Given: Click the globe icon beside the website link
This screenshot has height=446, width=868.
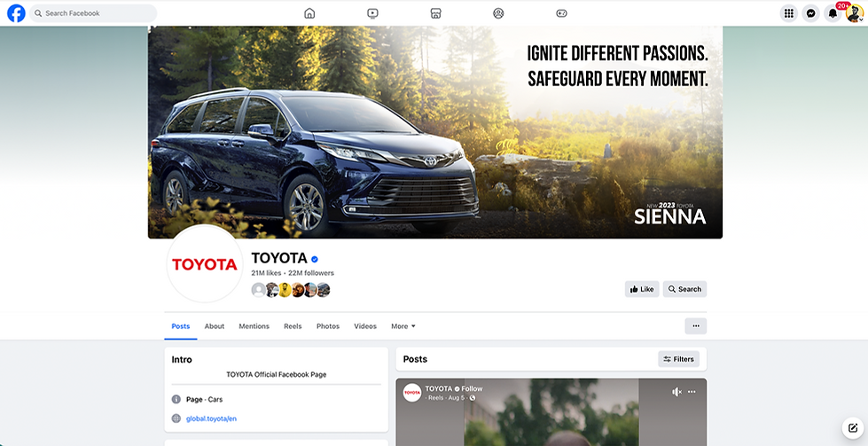Looking at the screenshot, I should (x=176, y=419).
